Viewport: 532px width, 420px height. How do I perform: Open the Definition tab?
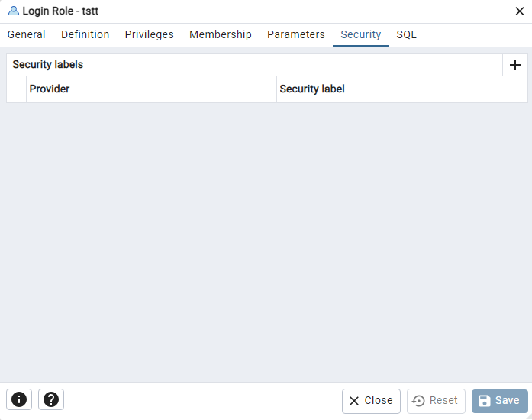85,34
